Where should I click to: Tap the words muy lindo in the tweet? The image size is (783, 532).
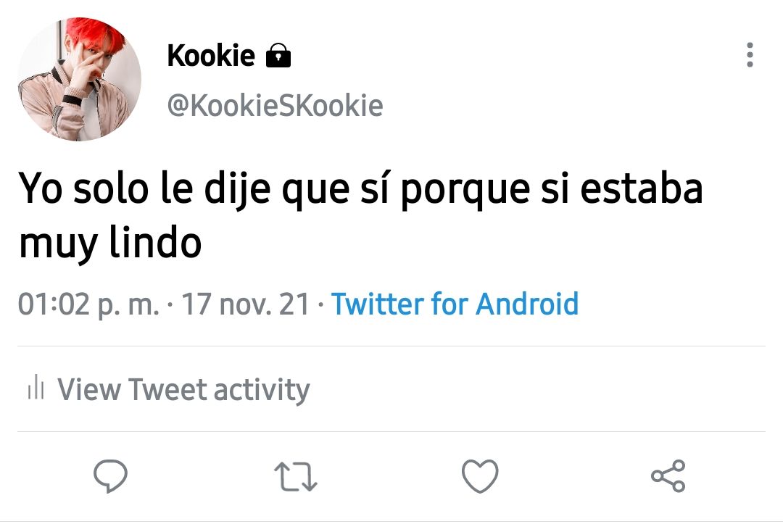pyautogui.click(x=110, y=243)
